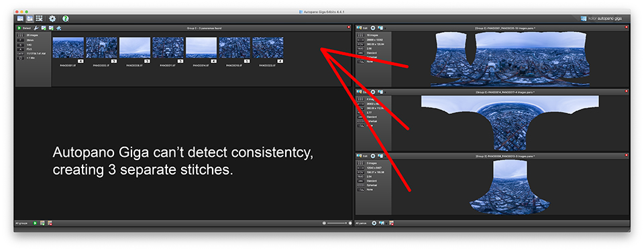Open dropdown arrow in 19 images panorama toolbar

(384, 28)
